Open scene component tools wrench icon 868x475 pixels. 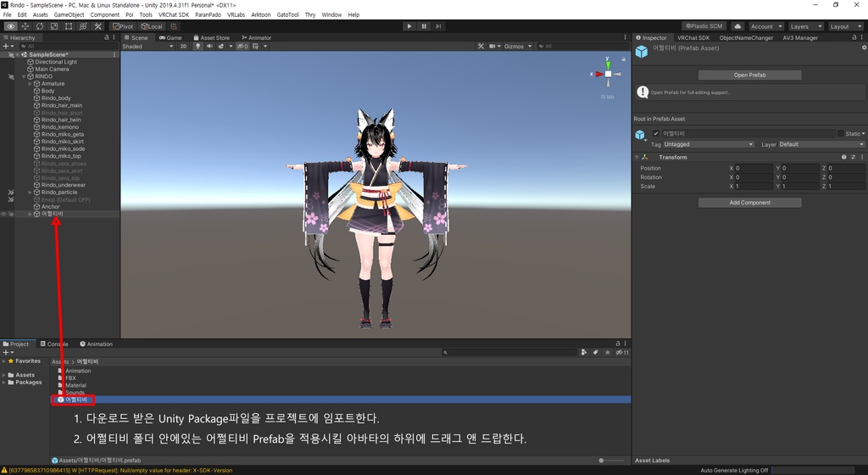(x=481, y=46)
